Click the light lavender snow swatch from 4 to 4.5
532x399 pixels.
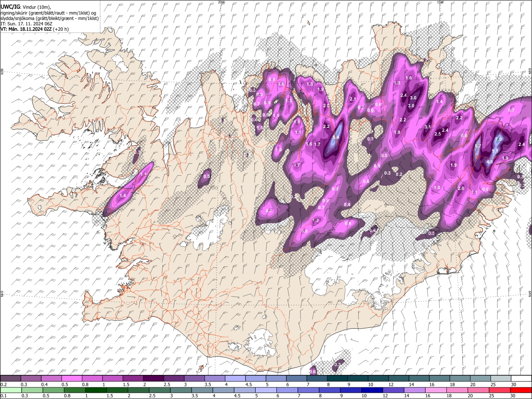(x=235, y=378)
